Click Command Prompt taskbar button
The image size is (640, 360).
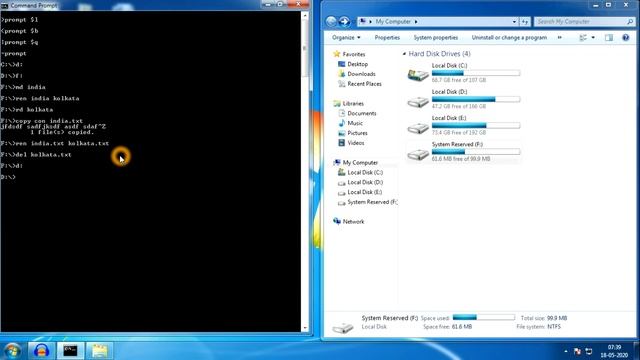point(70,351)
